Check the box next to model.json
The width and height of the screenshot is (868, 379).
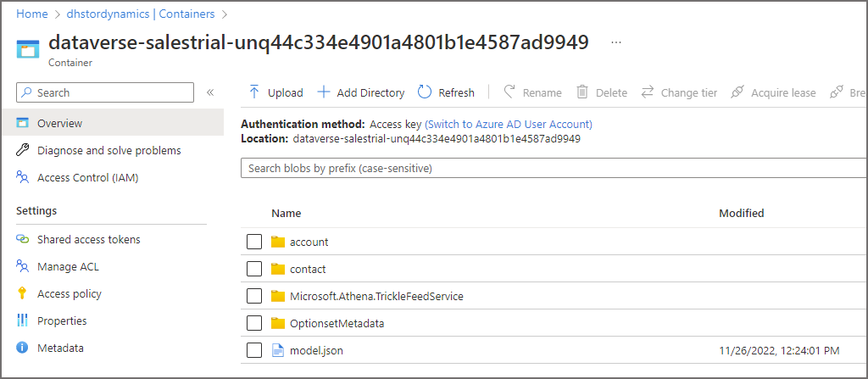[x=254, y=350]
